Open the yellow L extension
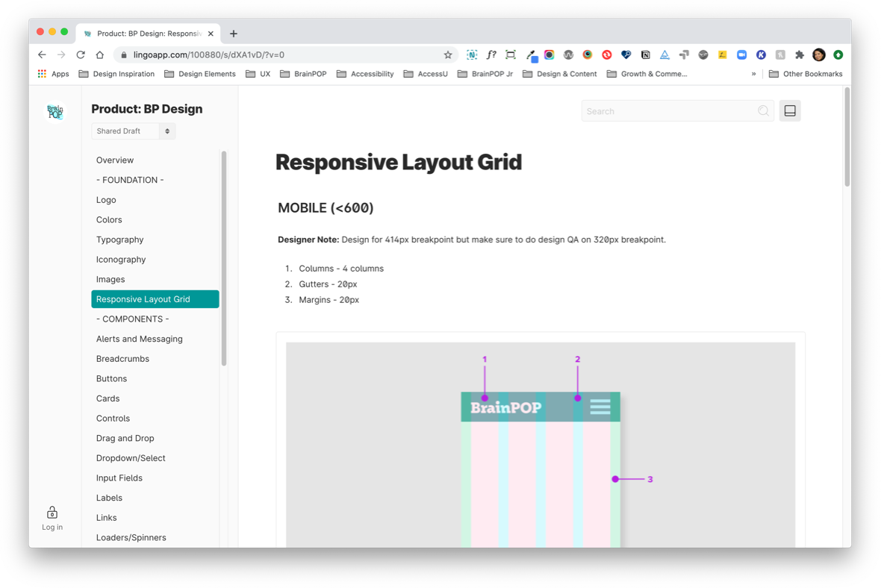The image size is (881, 588). (x=723, y=54)
